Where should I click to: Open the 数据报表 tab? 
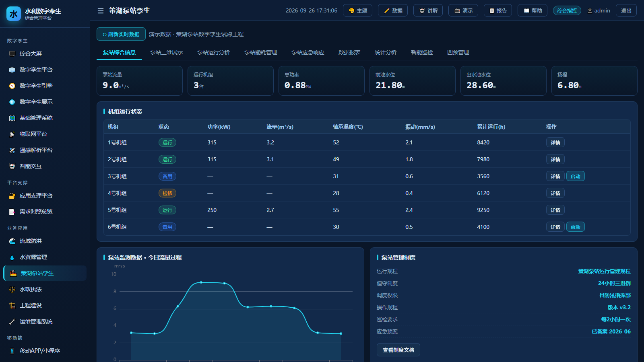[349, 52]
